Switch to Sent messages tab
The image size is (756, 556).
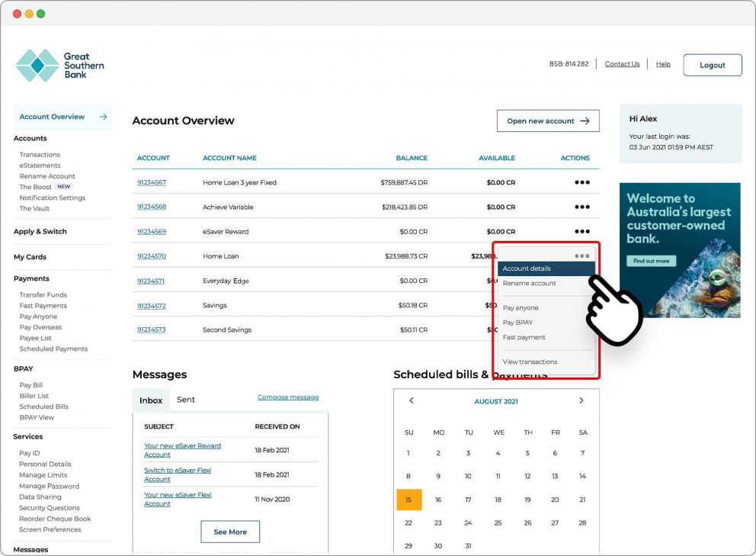coord(186,400)
